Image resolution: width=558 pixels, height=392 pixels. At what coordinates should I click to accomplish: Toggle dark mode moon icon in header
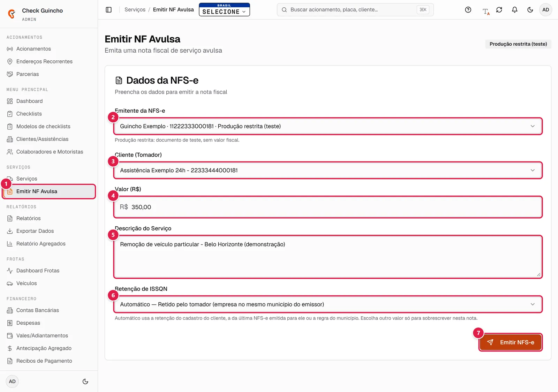coord(530,10)
